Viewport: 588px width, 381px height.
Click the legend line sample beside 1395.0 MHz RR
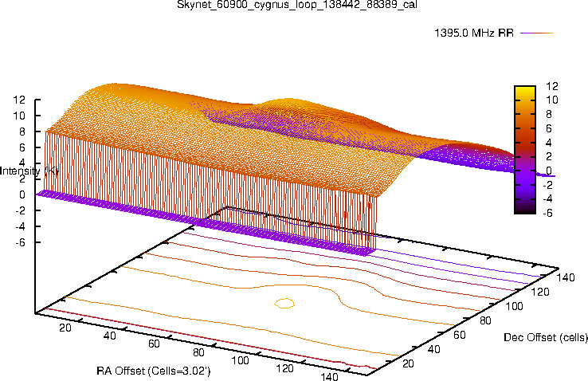pyautogui.click(x=537, y=33)
